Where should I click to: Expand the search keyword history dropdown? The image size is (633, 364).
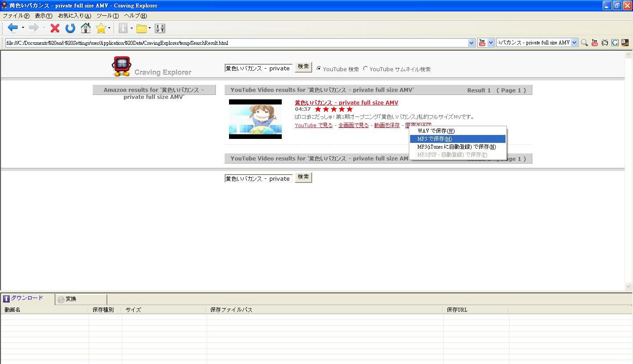point(574,43)
